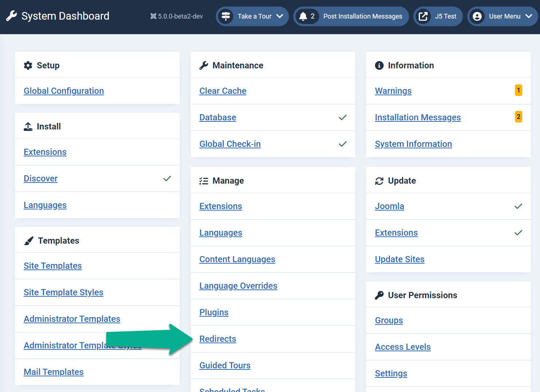Open Content Languages
540x392 pixels.
point(237,259)
